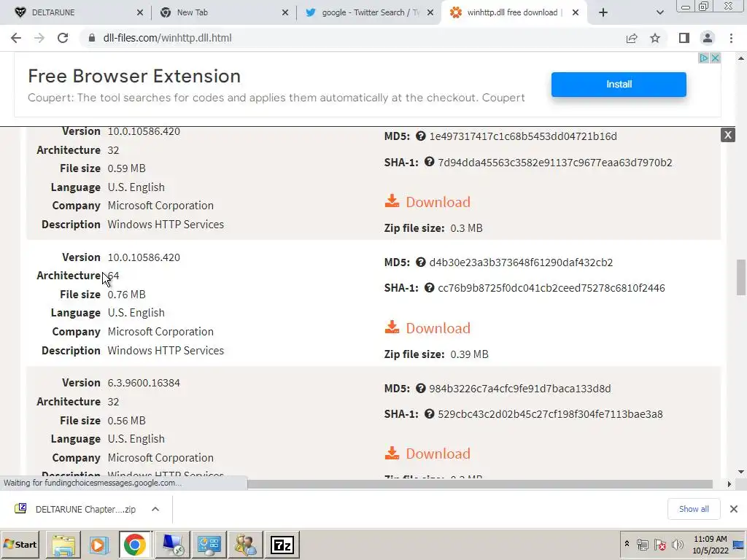Click the scroll up arrow
The height and width of the screenshot is (560, 747).
click(x=741, y=58)
